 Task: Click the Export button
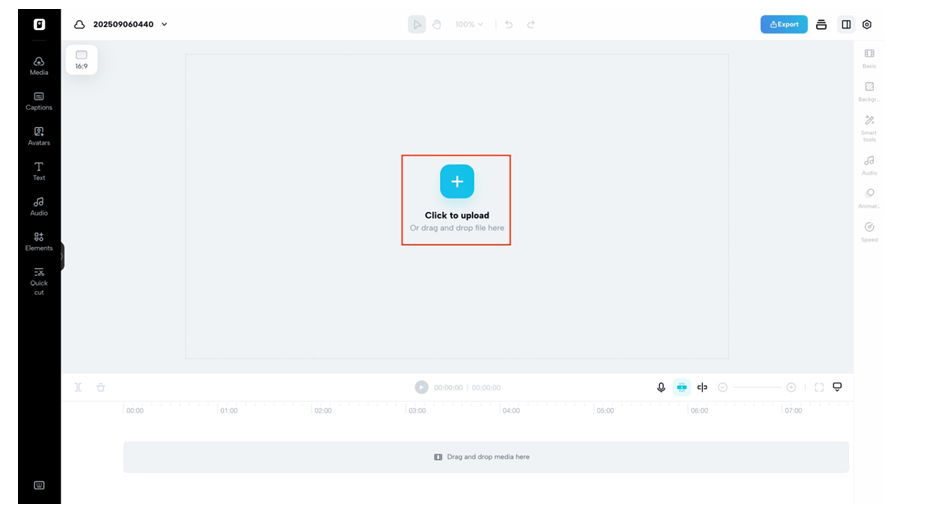tap(783, 24)
